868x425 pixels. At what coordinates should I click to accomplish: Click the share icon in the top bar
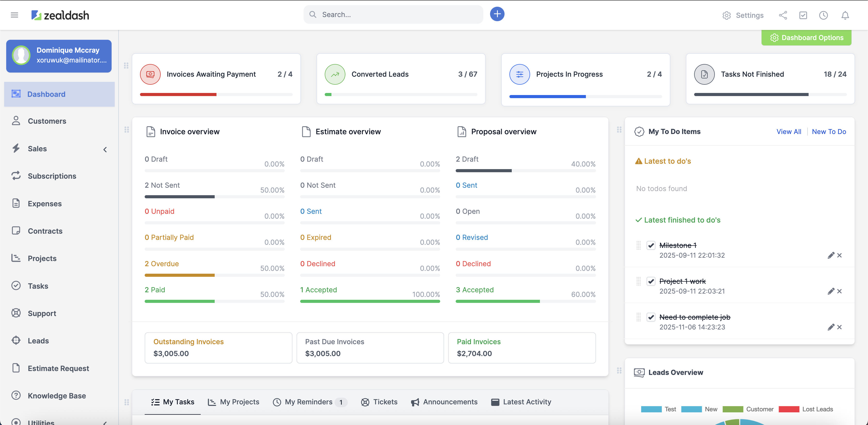click(783, 15)
